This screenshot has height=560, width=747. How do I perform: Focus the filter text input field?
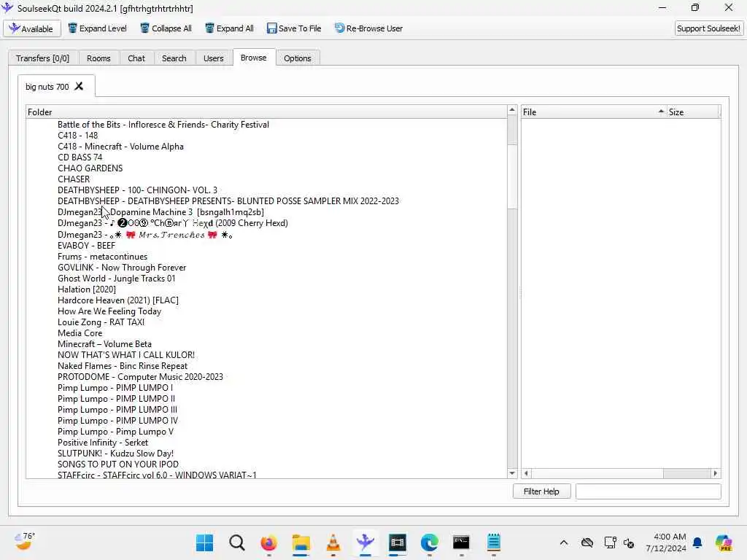[x=648, y=491]
